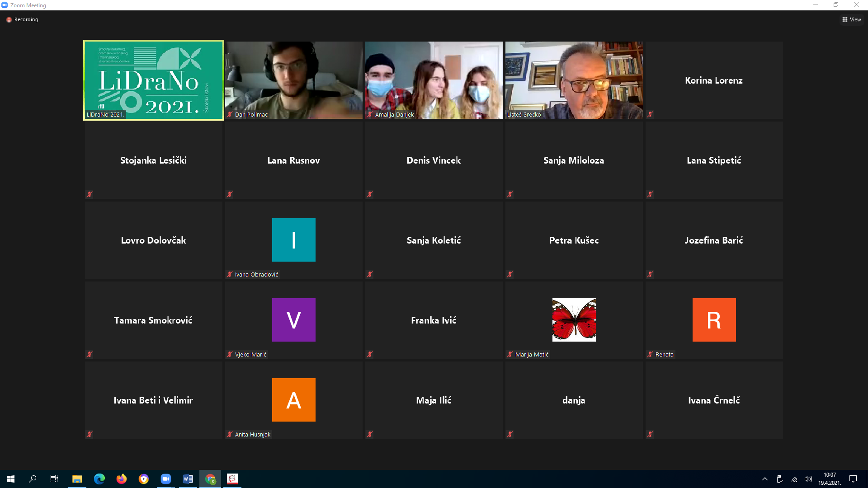
Task: Open File Explorer from the taskbar
Action: point(77,479)
